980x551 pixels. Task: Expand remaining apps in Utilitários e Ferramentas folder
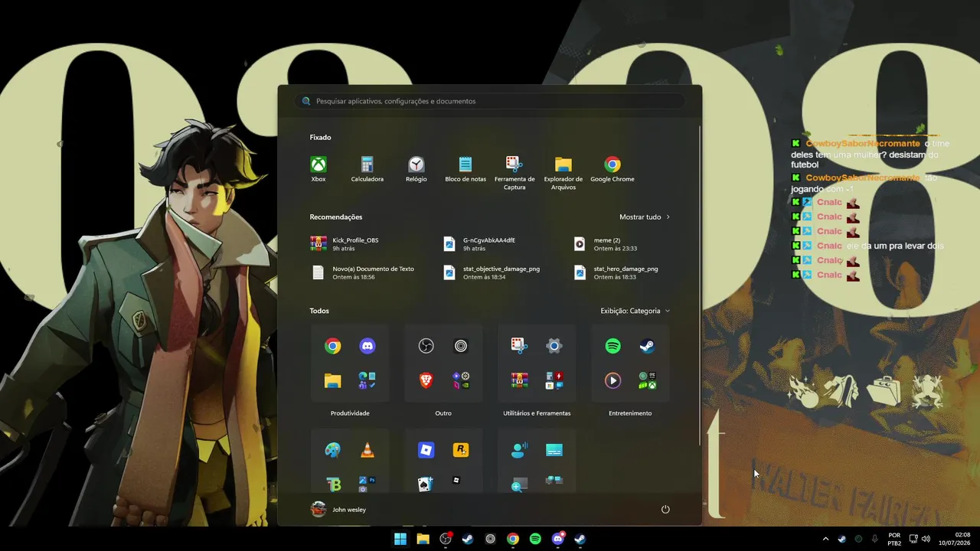554,380
